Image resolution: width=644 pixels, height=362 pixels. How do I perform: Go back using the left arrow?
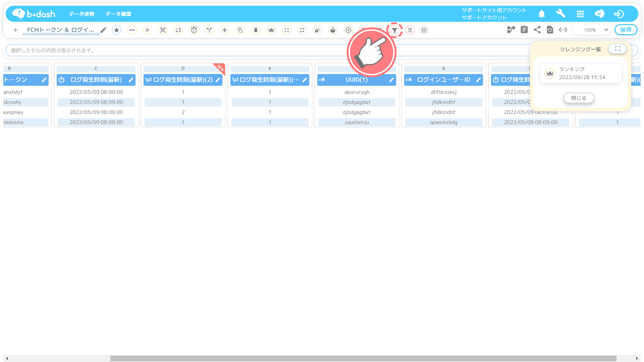[x=16, y=30]
